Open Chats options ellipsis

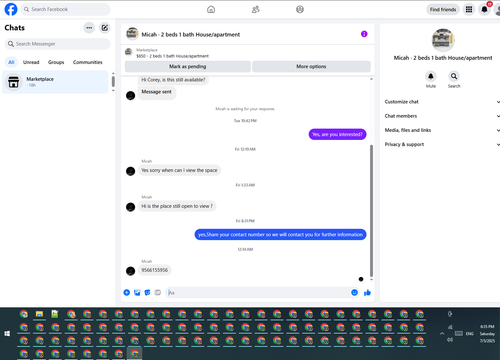click(89, 28)
